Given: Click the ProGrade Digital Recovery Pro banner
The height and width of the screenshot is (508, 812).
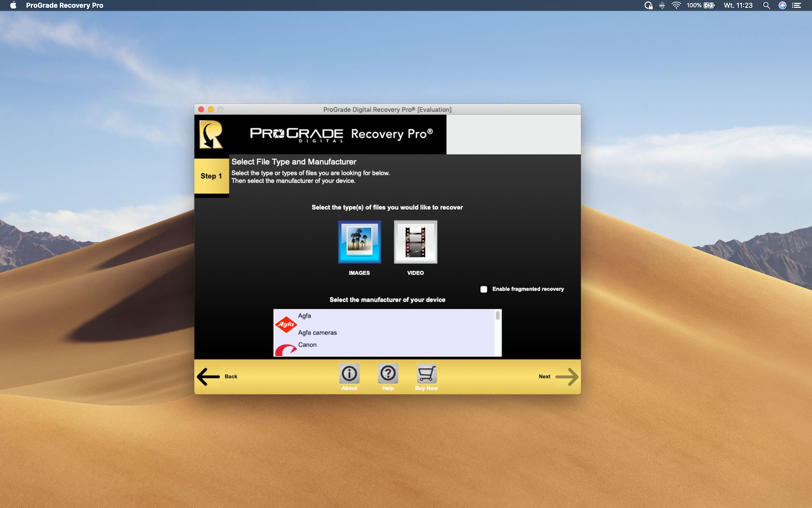Looking at the screenshot, I should 341,134.
